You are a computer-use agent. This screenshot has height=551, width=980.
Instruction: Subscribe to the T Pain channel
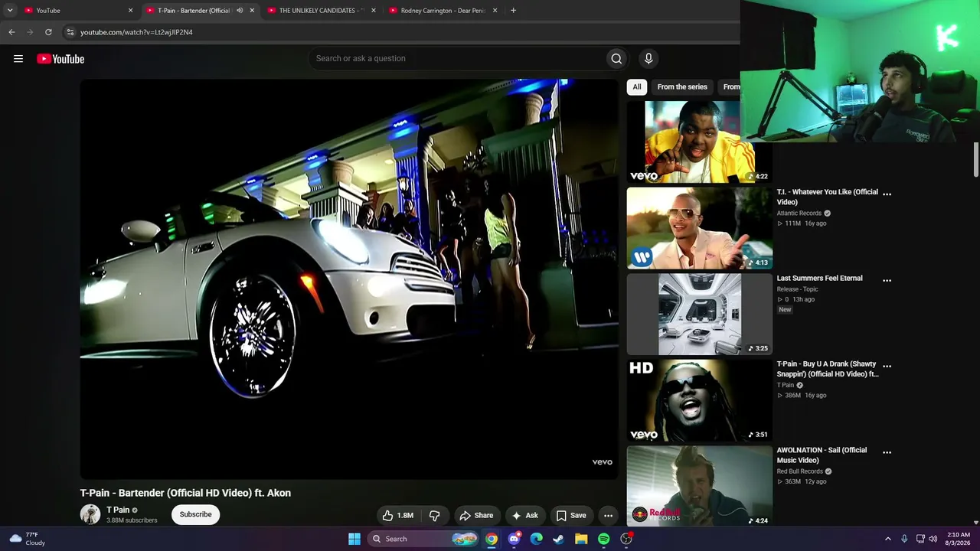point(195,514)
